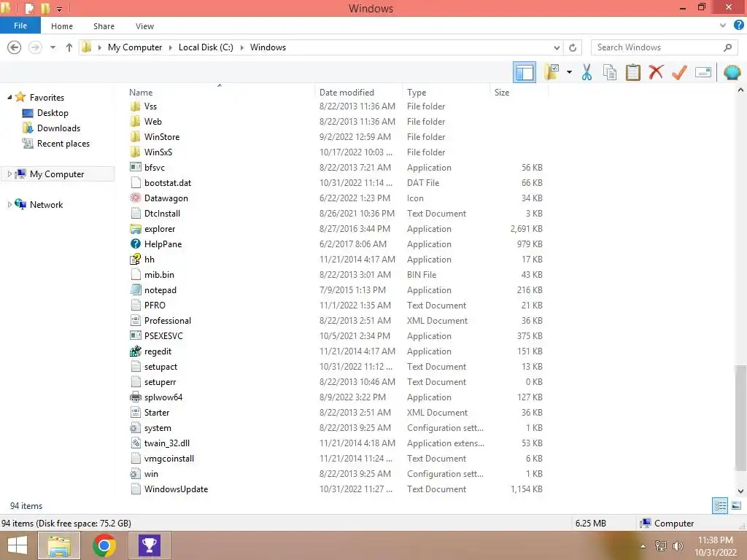
Task: Select the HelpPane application icon
Action: click(x=136, y=244)
